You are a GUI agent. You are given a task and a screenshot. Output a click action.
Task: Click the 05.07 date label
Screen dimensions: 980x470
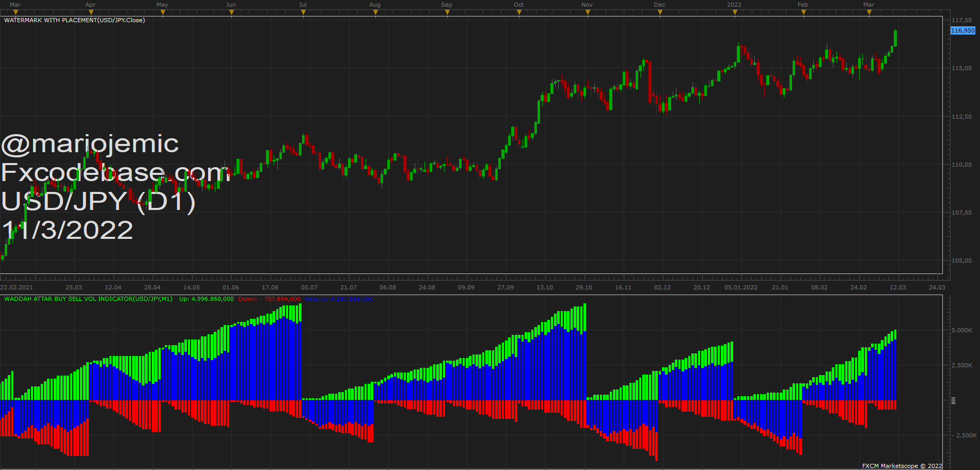tap(309, 287)
